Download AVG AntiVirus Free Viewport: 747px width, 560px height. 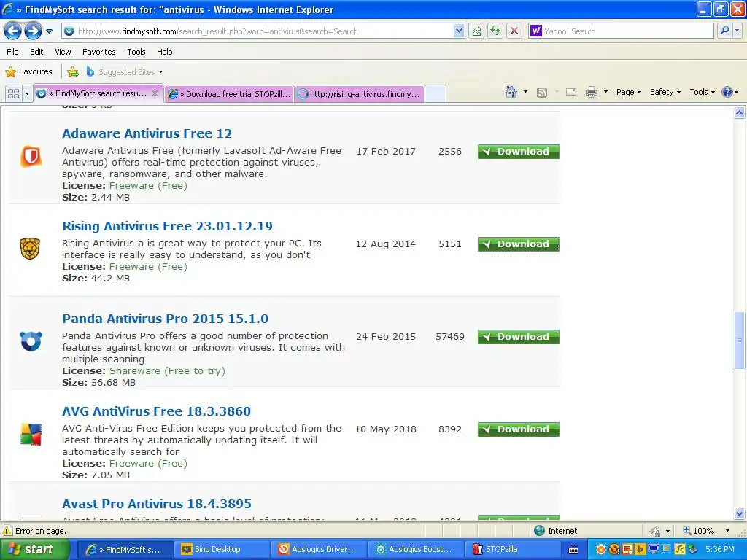519,429
